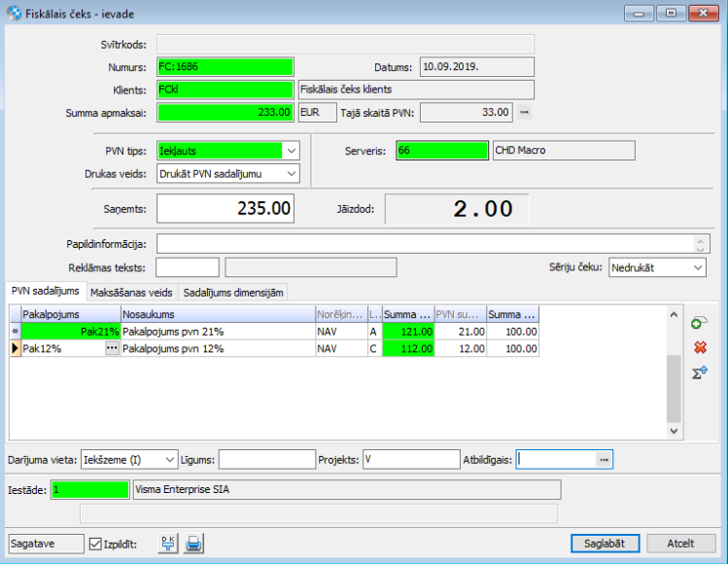Click the 121.00 sum cell
The image size is (728, 564).
(x=408, y=332)
